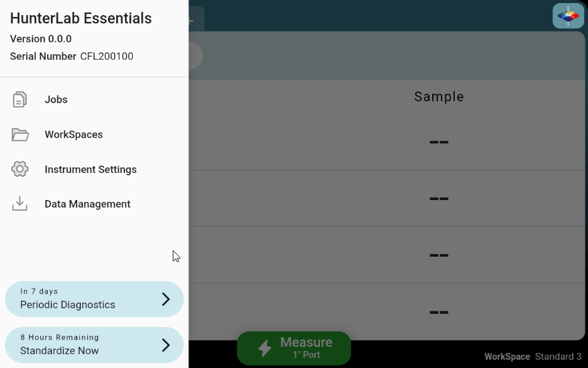Open the WorkSpaces menu entry
Viewport: 588px width, 368px height.
tap(73, 135)
